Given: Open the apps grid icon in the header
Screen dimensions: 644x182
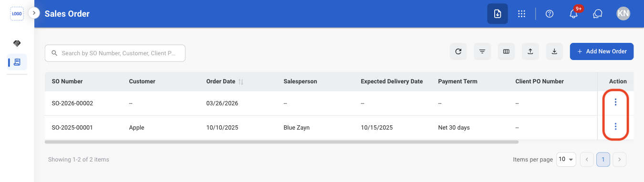Looking at the screenshot, I should point(522,14).
